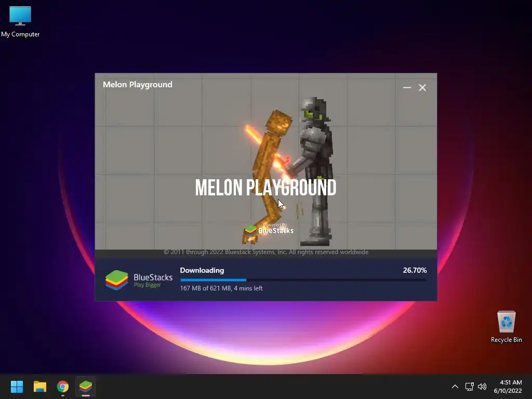This screenshot has width=532, height=399.
Task: Click the Melon Playground window title
Action: point(137,85)
